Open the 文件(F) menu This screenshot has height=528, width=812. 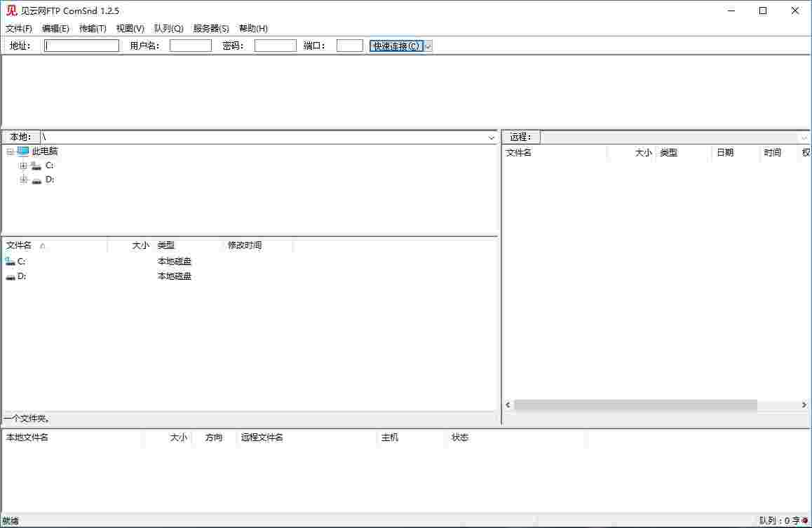coord(19,29)
